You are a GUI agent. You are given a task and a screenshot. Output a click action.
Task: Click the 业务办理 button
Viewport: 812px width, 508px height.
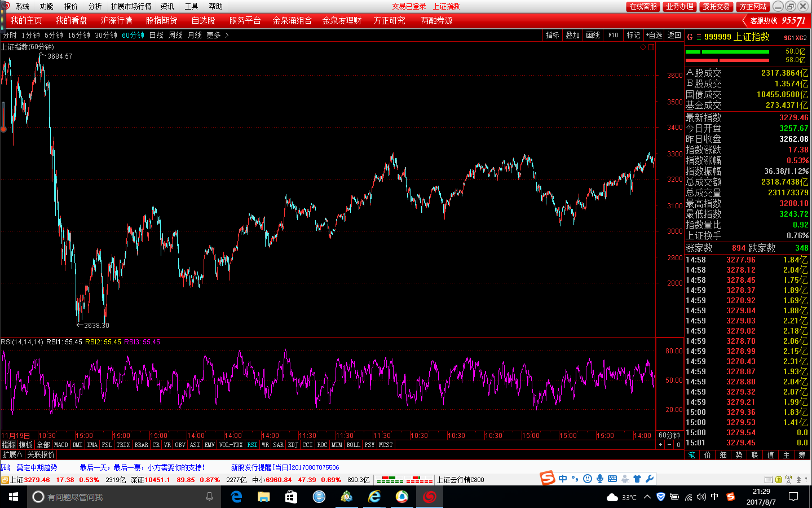tap(679, 6)
